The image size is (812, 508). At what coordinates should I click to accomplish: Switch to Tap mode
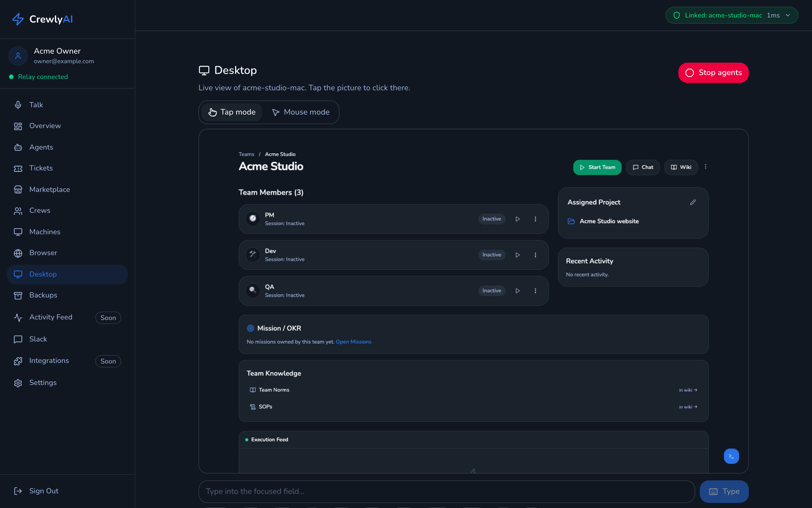click(x=232, y=112)
